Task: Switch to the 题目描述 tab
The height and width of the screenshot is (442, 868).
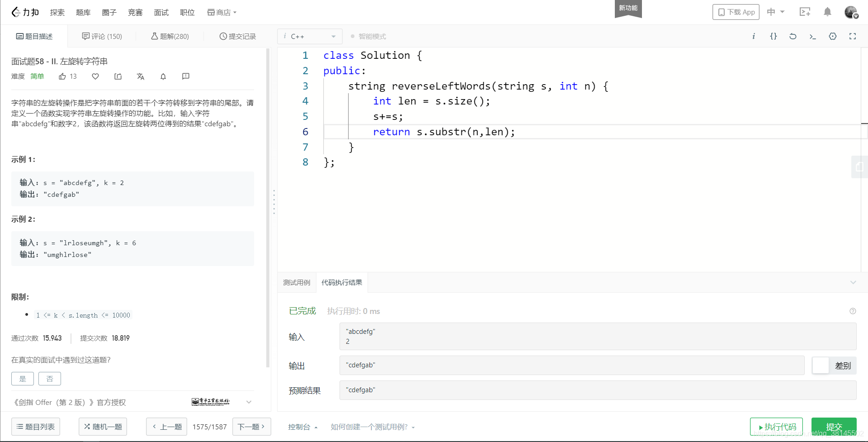Action: coord(34,36)
